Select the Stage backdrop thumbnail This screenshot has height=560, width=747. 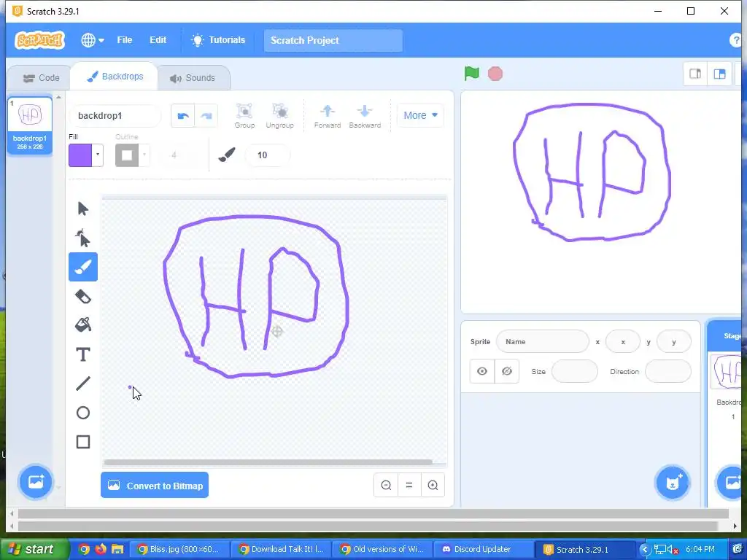click(x=726, y=371)
